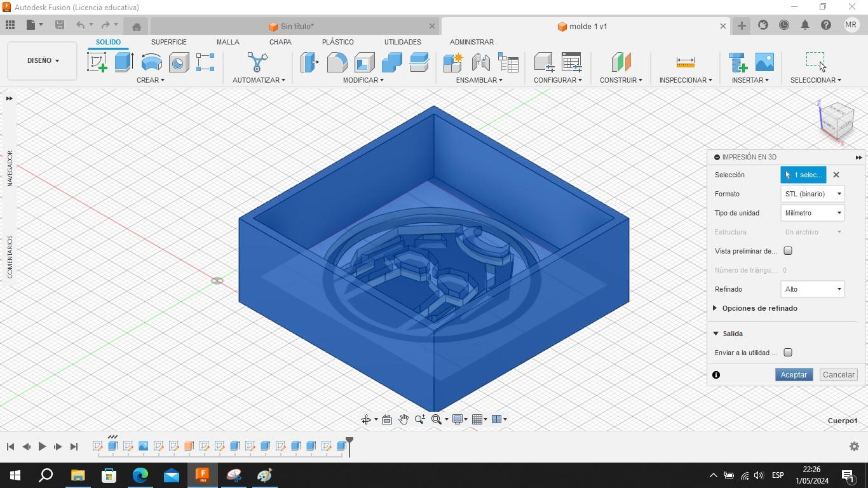This screenshot has height=488, width=868.
Task: Open the Help question mark icon
Action: [x=826, y=25]
